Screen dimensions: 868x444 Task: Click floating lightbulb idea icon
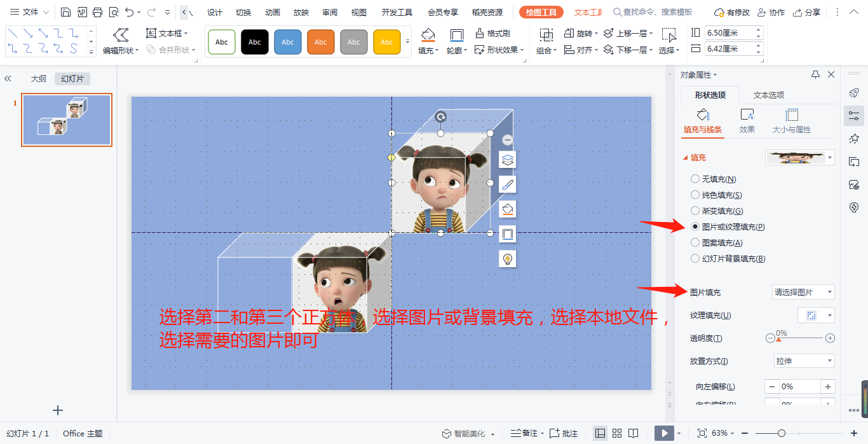tap(507, 259)
